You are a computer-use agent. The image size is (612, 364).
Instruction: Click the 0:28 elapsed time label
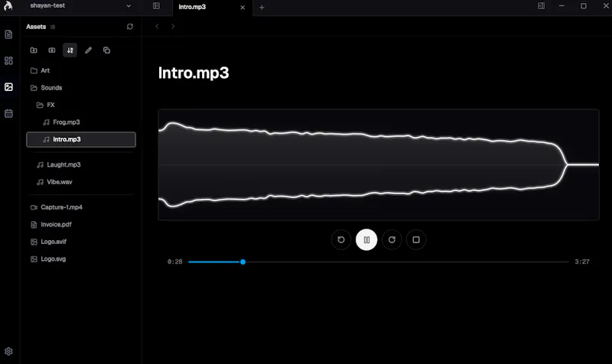click(x=175, y=262)
